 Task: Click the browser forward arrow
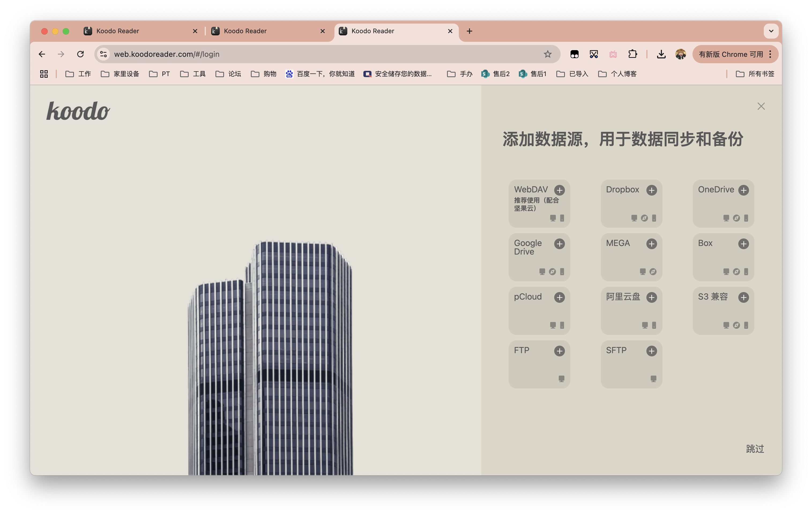pyautogui.click(x=61, y=54)
